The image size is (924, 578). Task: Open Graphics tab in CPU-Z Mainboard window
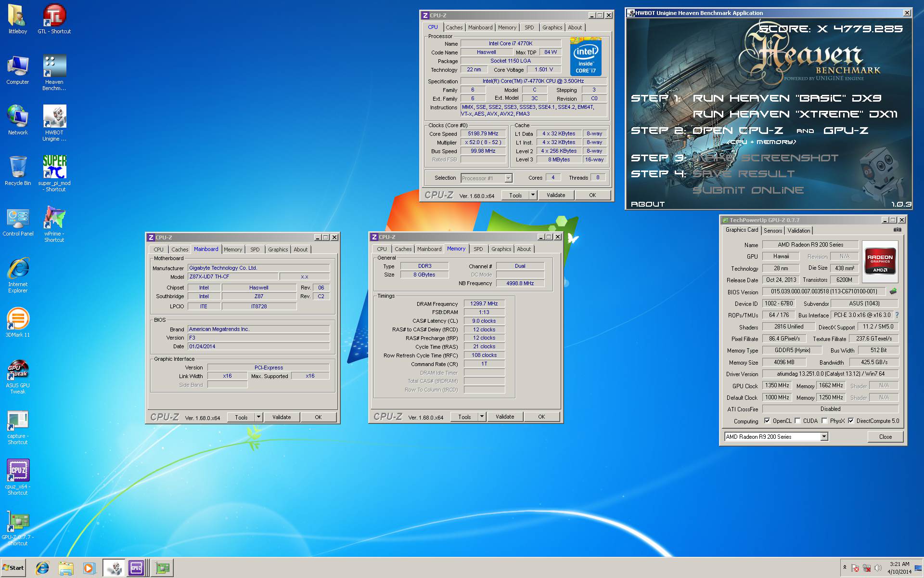point(278,250)
